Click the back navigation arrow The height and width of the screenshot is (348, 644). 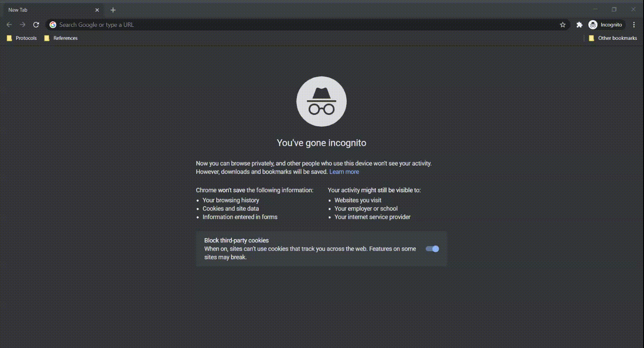9,24
